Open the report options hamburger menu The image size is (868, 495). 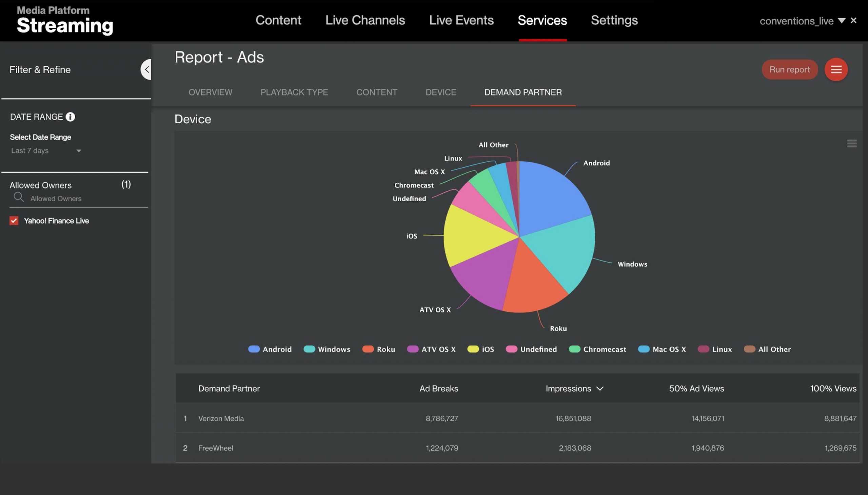[x=836, y=69]
